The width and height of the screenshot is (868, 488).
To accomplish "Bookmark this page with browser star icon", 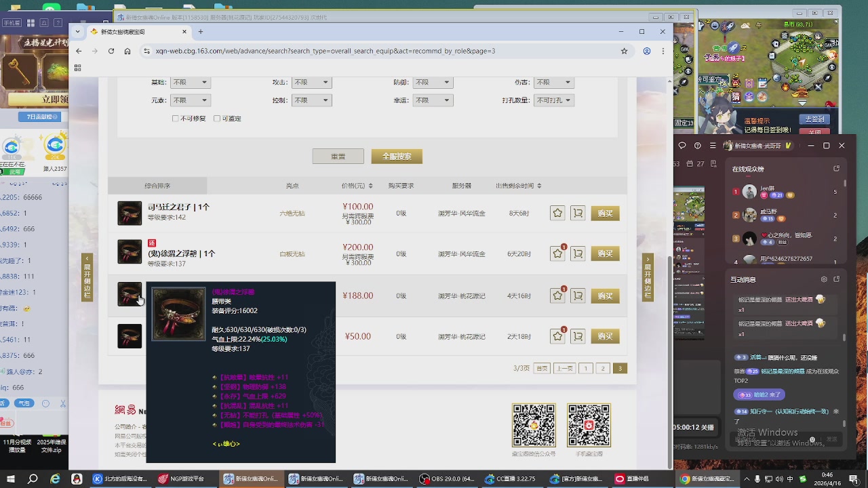I will (624, 51).
